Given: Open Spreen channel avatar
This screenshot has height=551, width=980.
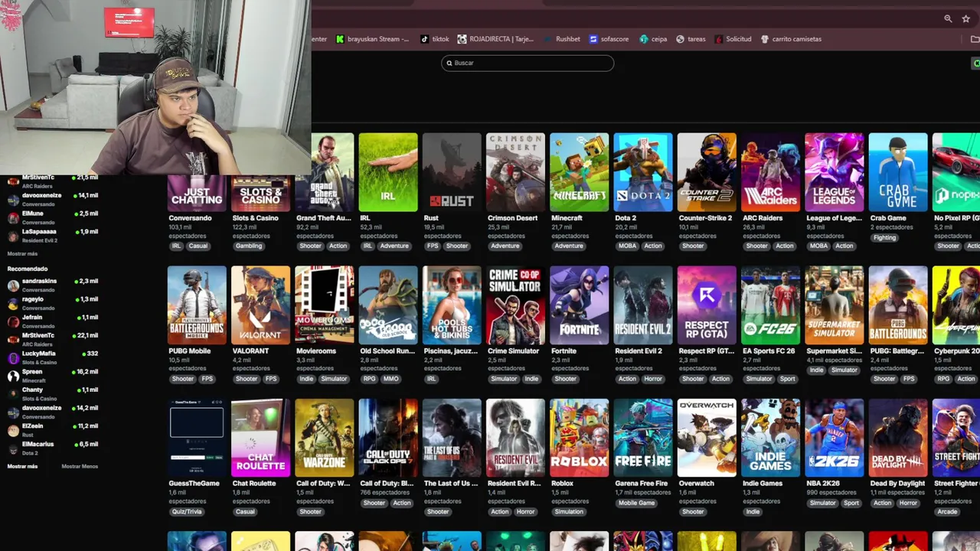Looking at the screenshot, I should pos(13,376).
